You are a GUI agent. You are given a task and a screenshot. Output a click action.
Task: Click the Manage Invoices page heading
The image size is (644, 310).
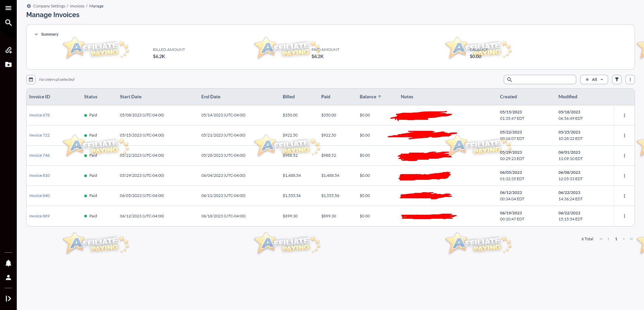coord(53,15)
